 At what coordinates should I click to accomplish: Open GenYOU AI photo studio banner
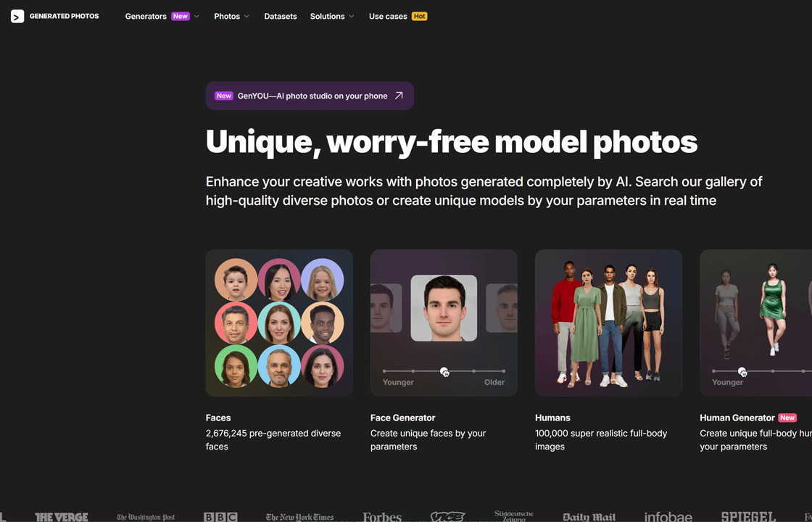pos(310,96)
